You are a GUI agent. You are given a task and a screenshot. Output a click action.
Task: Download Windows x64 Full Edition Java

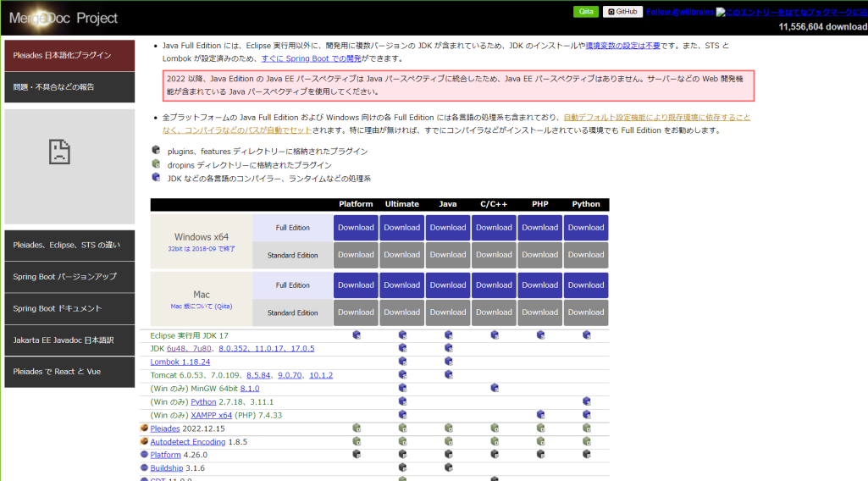[448, 227]
